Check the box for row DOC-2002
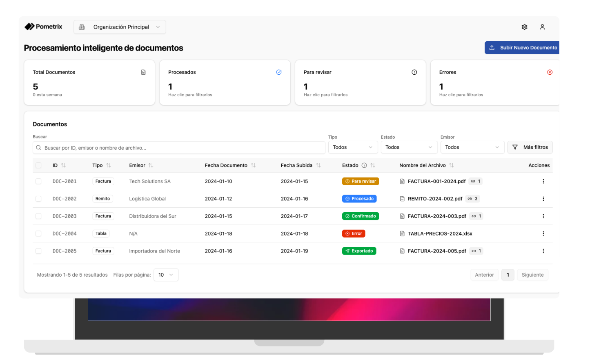 coord(38,199)
